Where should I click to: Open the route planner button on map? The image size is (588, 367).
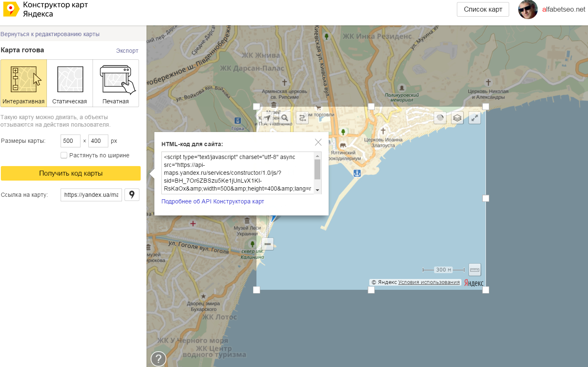click(x=303, y=118)
